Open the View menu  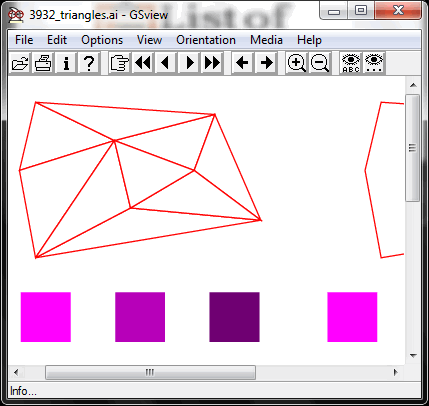coord(149,40)
